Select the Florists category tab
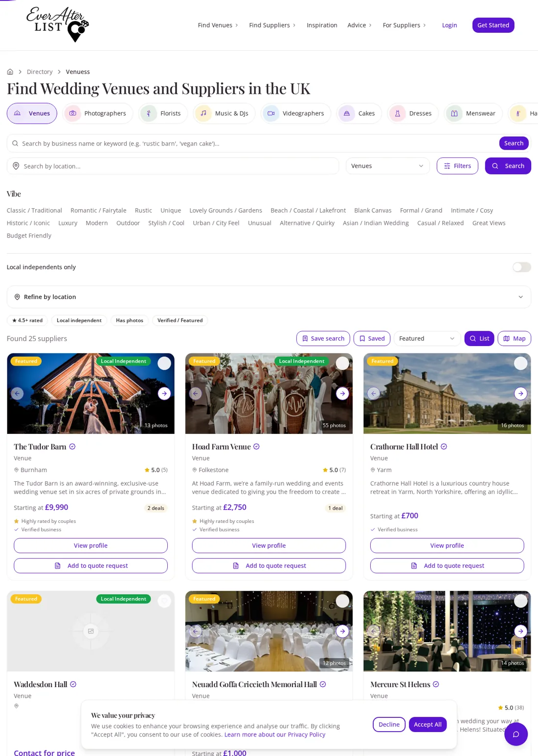538x756 pixels. 163,113
